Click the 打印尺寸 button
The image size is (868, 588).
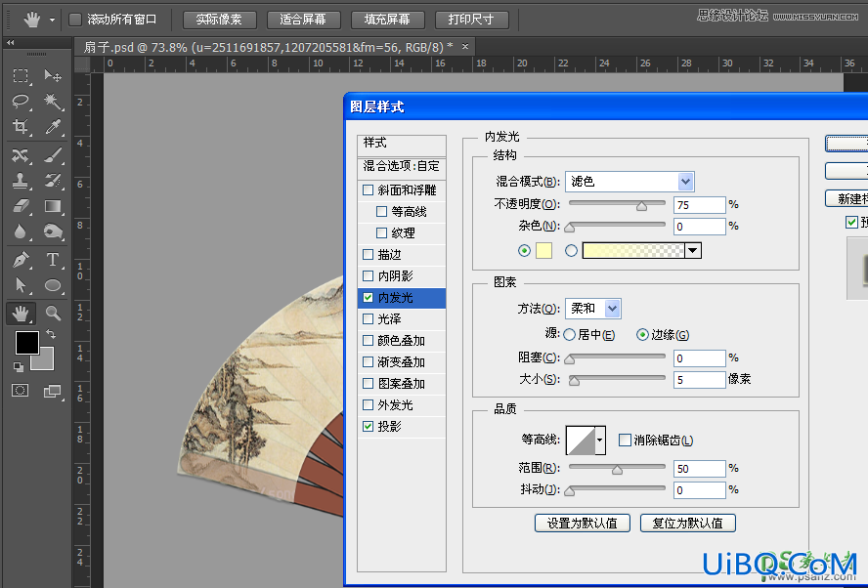(x=472, y=20)
